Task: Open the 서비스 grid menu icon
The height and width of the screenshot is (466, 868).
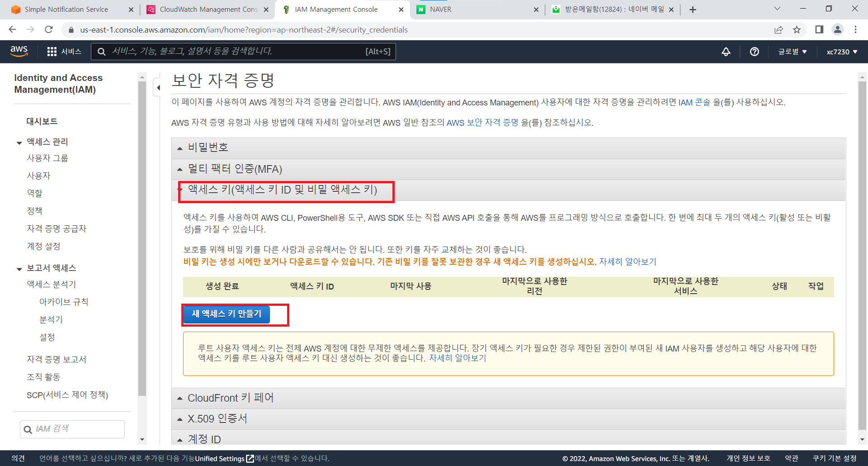Action: (x=52, y=52)
